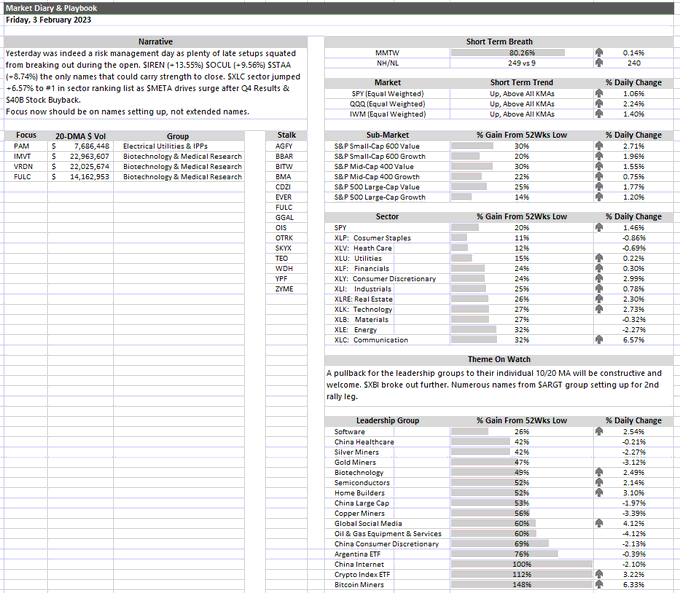Select the 14,162,953 volume cell
The image size is (680, 593).
81,177
